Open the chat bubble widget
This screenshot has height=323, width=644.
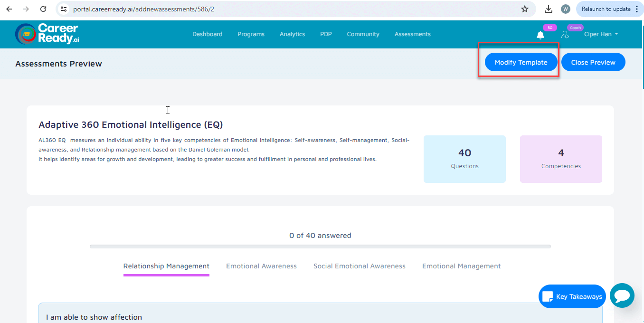point(622,296)
